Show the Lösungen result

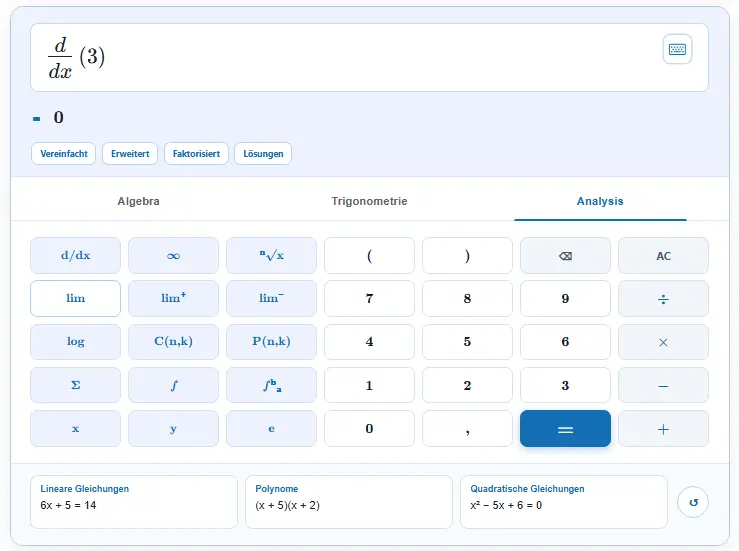click(263, 154)
